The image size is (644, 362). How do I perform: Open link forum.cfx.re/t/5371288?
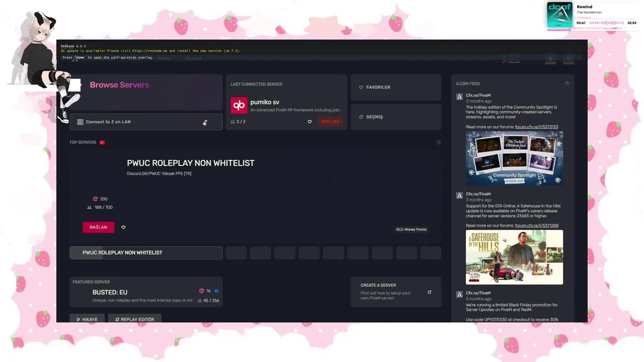point(536,225)
